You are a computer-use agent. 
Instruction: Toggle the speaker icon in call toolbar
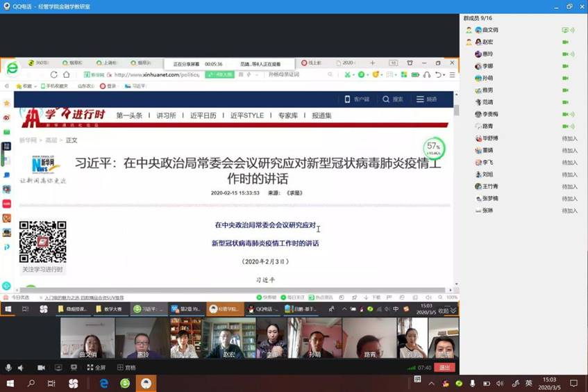20,368
